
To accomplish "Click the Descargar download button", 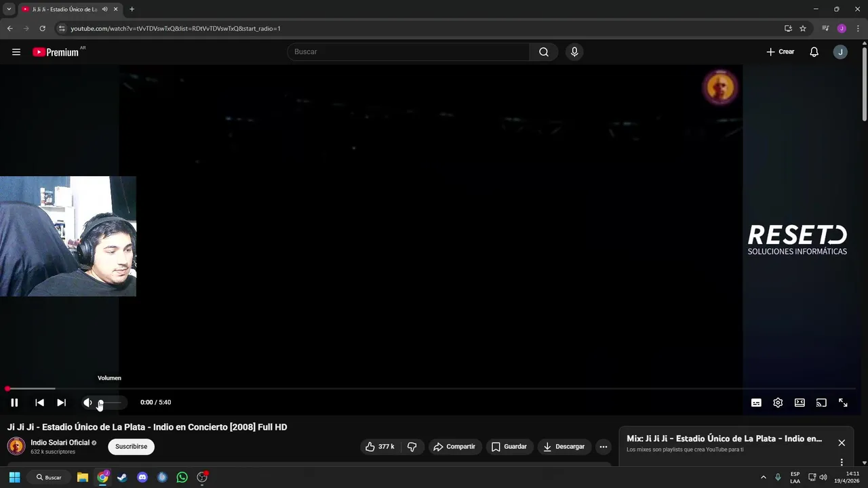I will click(x=564, y=447).
